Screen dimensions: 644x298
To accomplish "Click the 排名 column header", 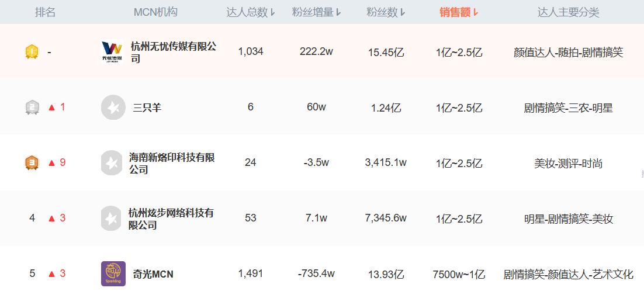I will click(45, 12).
